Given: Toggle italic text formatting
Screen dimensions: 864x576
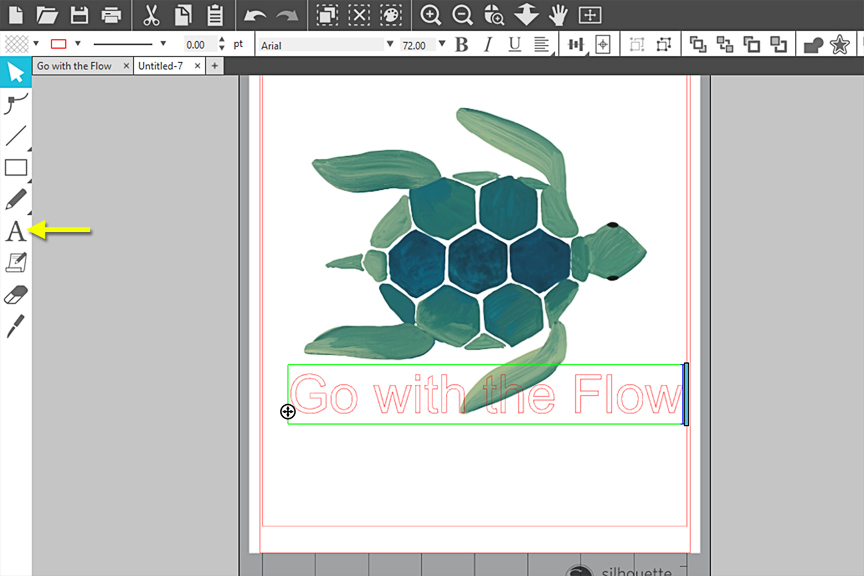Looking at the screenshot, I should [x=488, y=45].
